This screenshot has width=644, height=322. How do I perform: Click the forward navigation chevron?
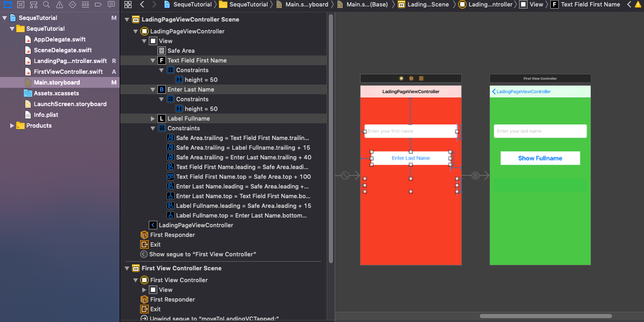coord(155,5)
